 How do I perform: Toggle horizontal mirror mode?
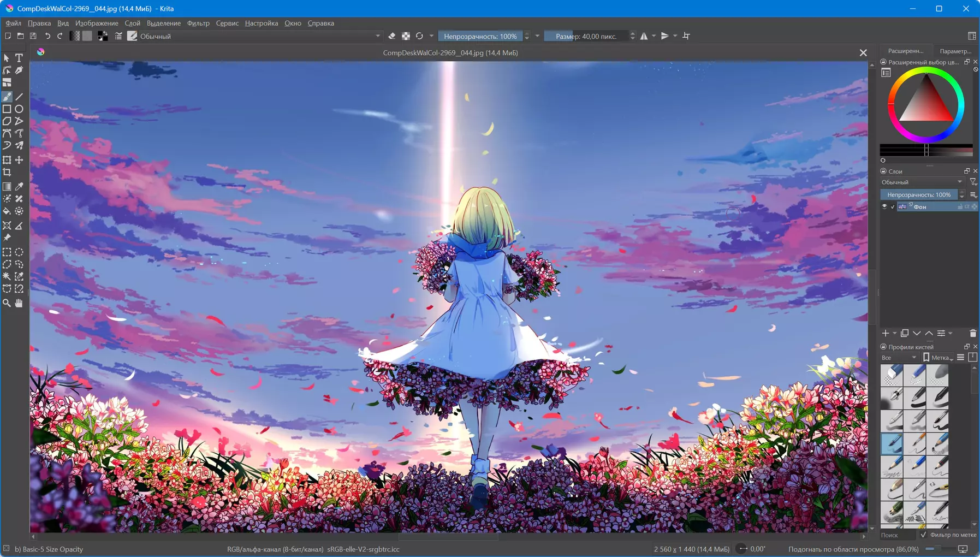tap(644, 36)
